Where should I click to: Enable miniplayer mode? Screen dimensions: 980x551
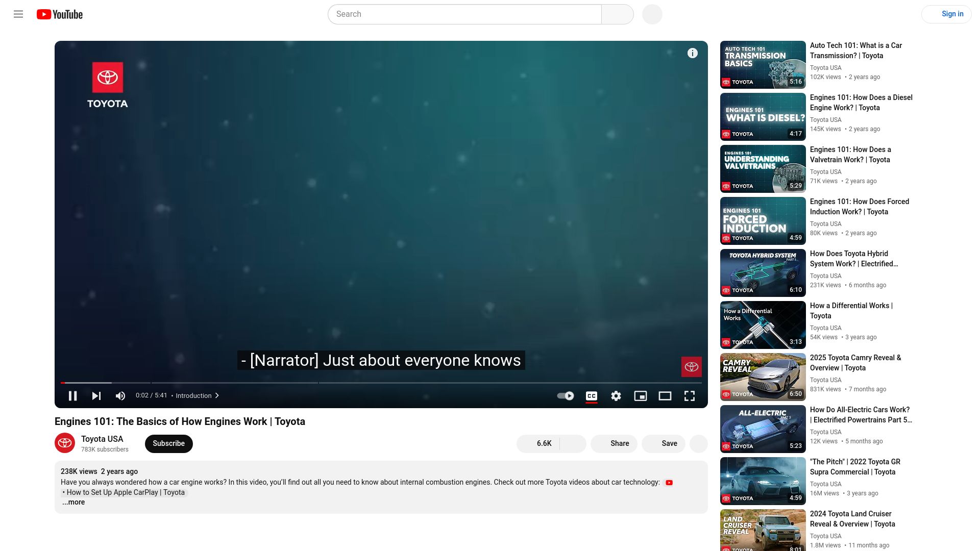click(641, 396)
